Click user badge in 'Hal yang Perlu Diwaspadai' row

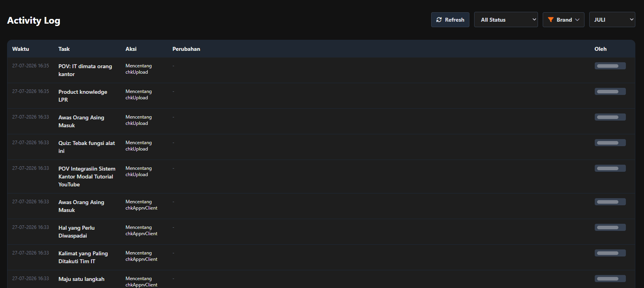610,227
